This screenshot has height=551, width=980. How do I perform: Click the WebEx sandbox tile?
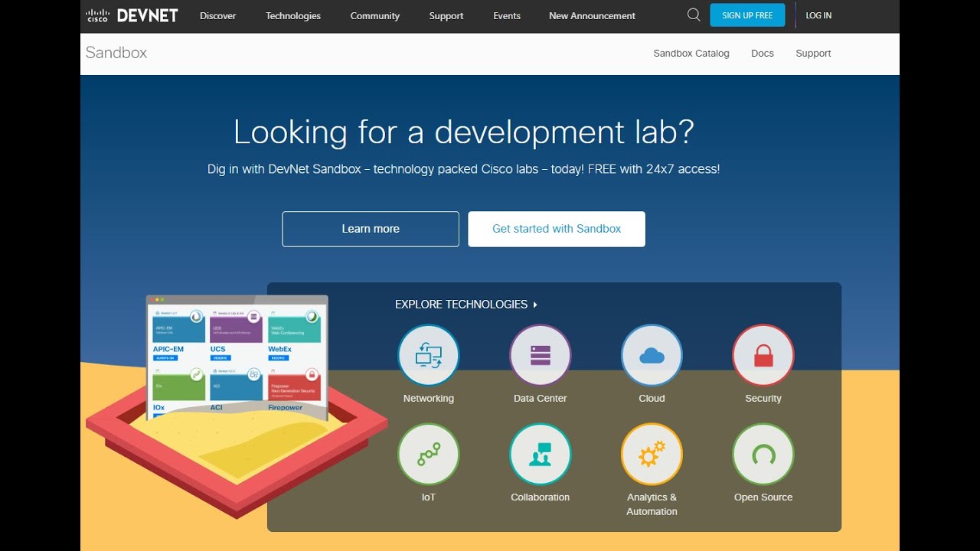[x=294, y=334]
